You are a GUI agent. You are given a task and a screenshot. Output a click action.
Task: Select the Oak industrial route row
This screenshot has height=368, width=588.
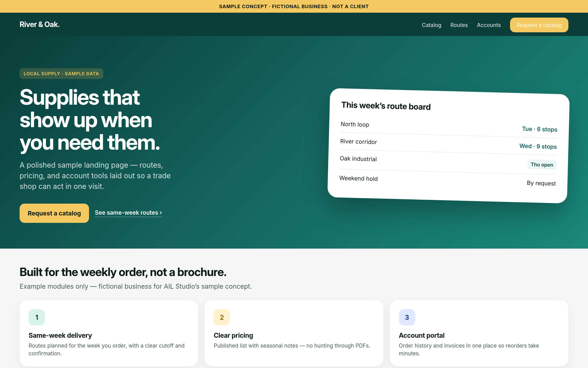click(x=448, y=162)
